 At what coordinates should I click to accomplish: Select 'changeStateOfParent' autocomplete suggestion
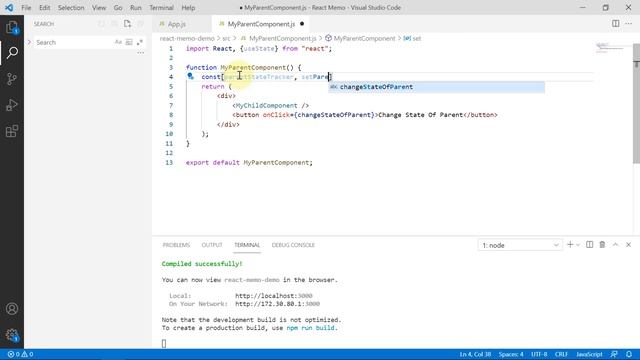pos(436,87)
